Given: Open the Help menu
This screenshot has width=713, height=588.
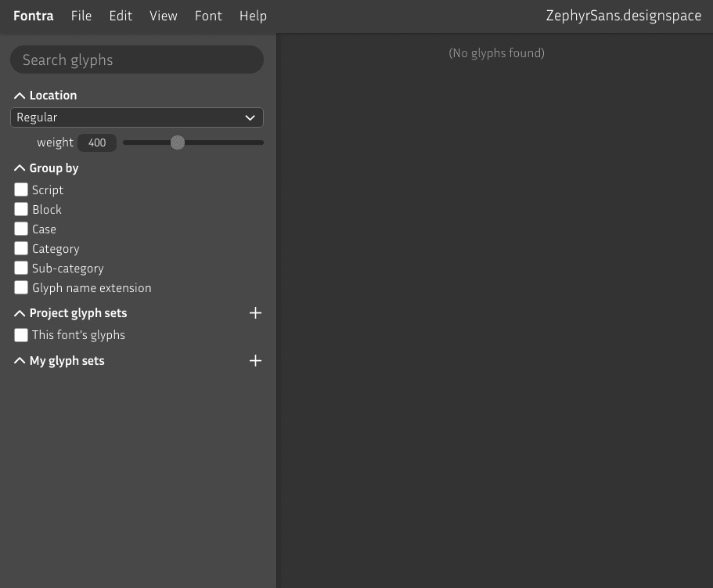Looking at the screenshot, I should pos(253,16).
